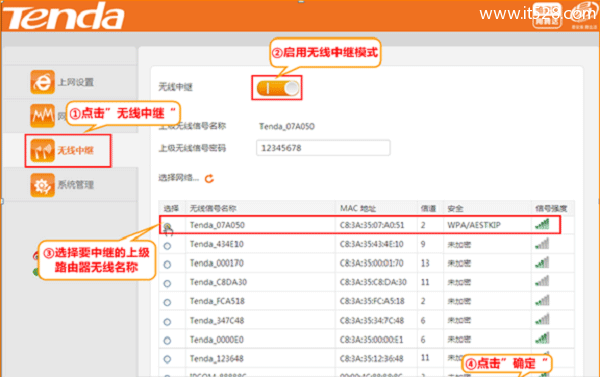Viewport: 600px width, 377px height.
Task: Click the Tenda logo in the header
Action: coord(64,16)
